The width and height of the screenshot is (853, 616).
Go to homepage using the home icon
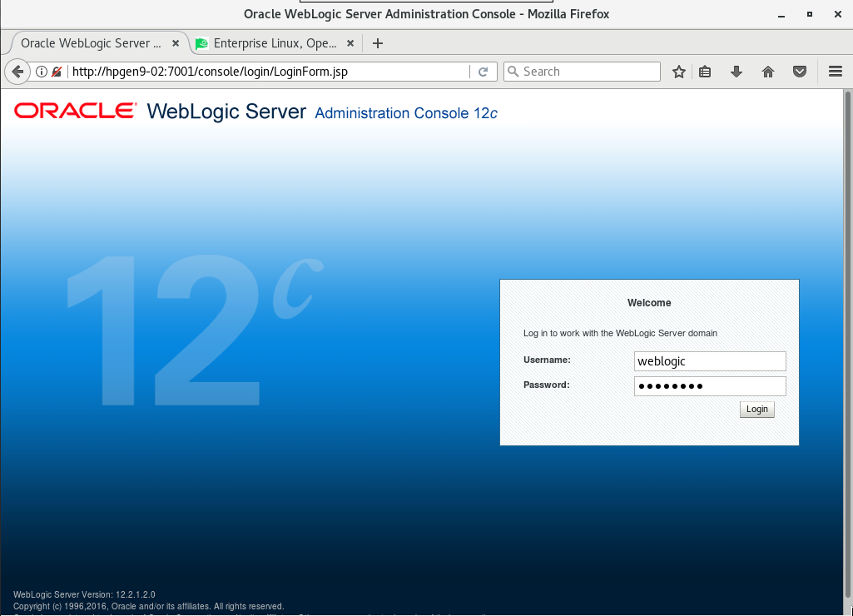(x=767, y=72)
